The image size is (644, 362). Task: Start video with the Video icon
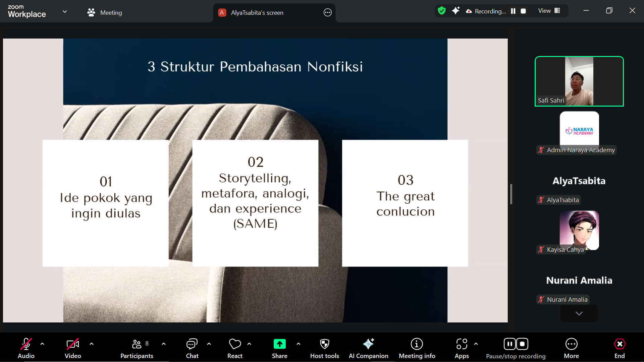point(72,344)
